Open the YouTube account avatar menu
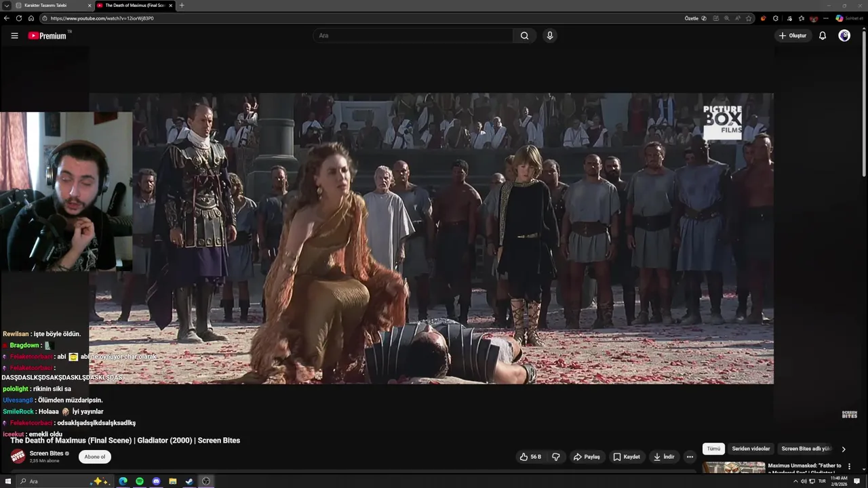 (x=844, y=36)
